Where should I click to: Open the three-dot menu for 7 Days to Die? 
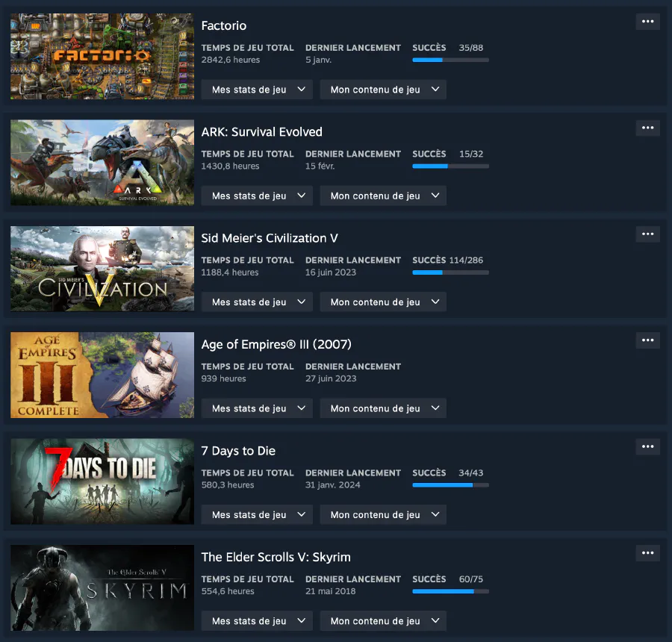pyautogui.click(x=647, y=447)
